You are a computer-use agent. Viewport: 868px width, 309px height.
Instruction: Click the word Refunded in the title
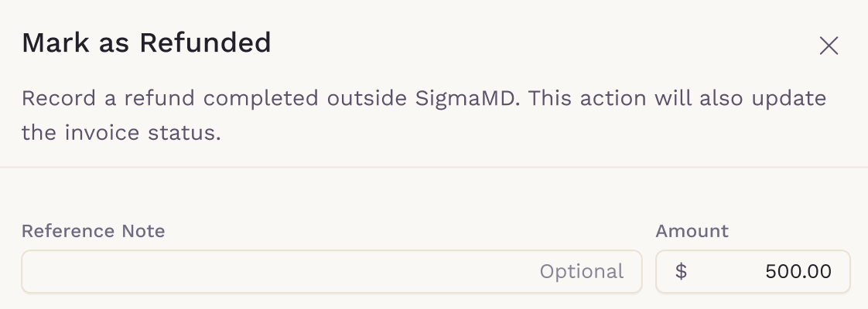click(205, 42)
